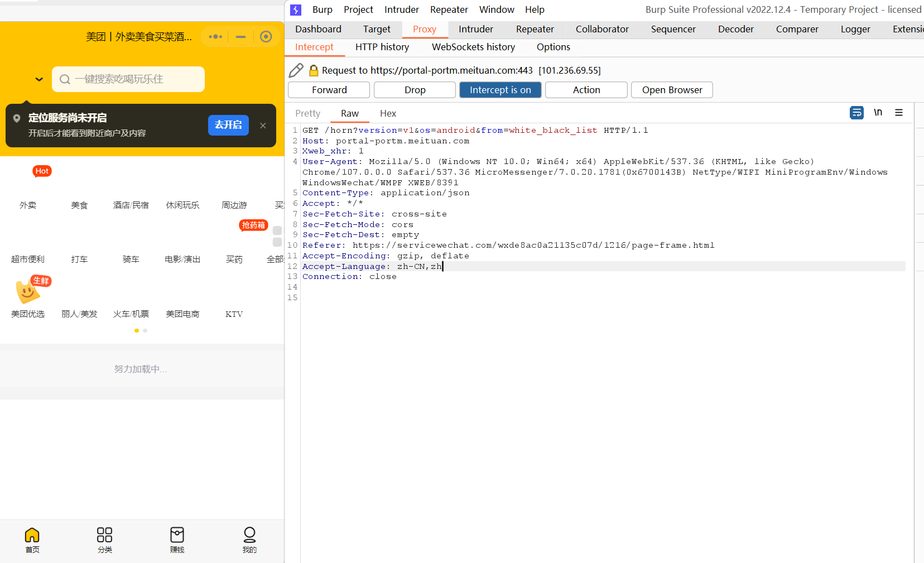
Task: Open the HTTP history sub-tab
Action: click(x=382, y=47)
